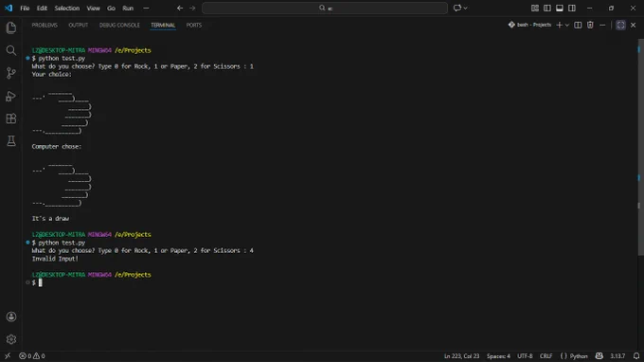This screenshot has height=362, width=644.
Task: Toggle the secondary side bar
Action: point(572,8)
